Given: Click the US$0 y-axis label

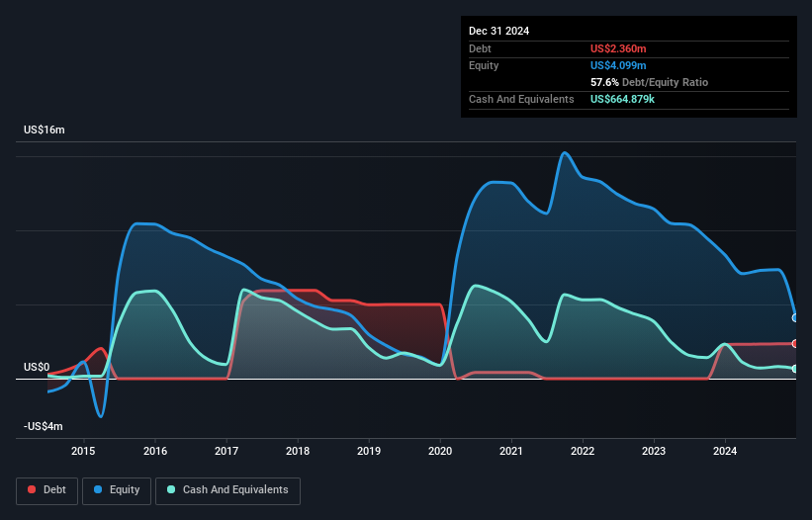Looking at the screenshot, I should pyautogui.click(x=37, y=367).
